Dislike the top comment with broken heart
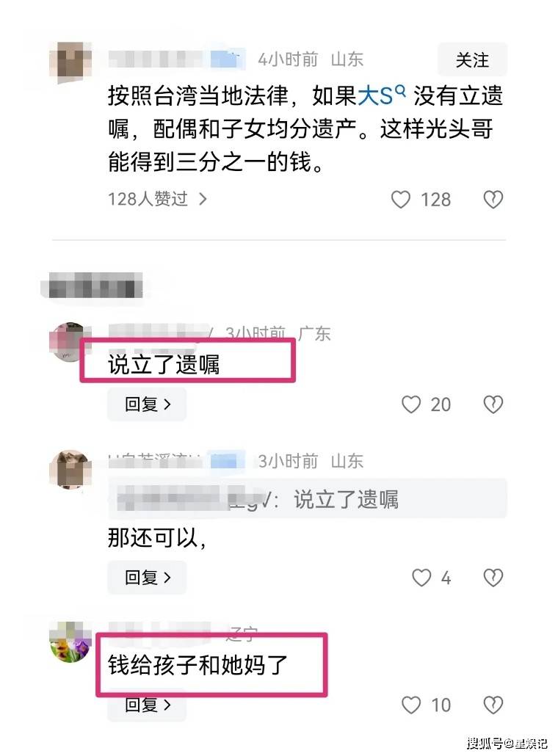This screenshot has height=756, width=558. pos(493,199)
